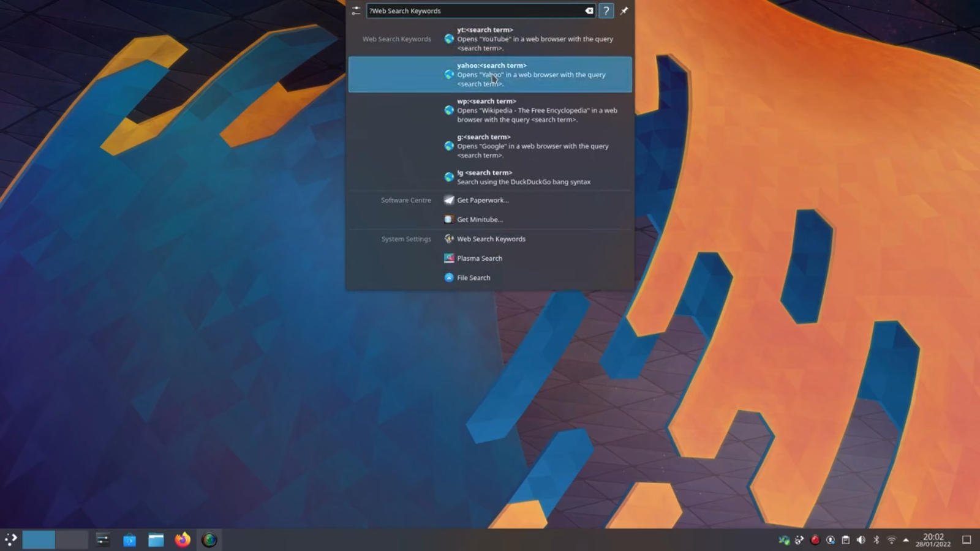Clear the search field with the backspace icon
980x551 pixels.
(587, 10)
